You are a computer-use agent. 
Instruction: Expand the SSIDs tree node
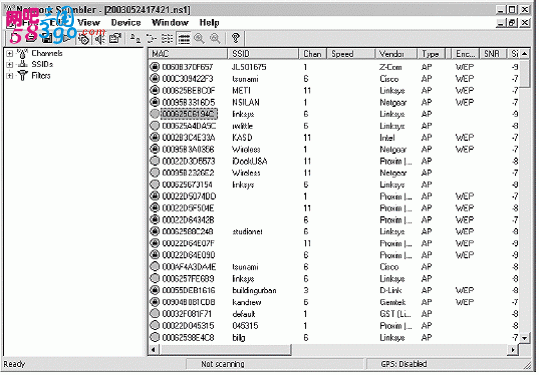10,65
